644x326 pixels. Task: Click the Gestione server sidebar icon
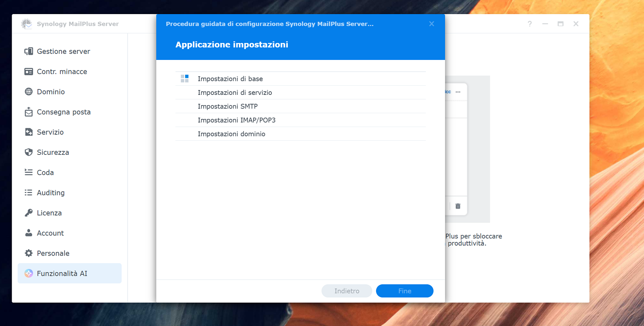tap(29, 51)
